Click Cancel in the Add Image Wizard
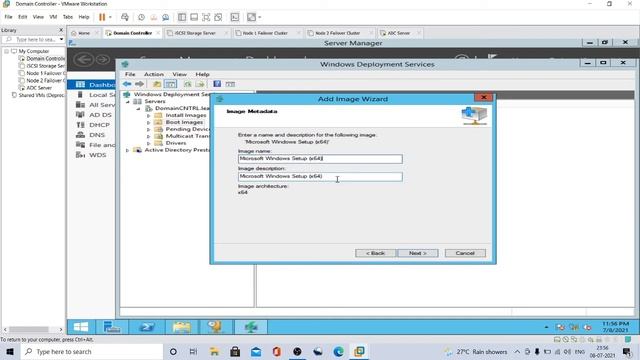640x360 pixels. pyautogui.click(x=465, y=253)
